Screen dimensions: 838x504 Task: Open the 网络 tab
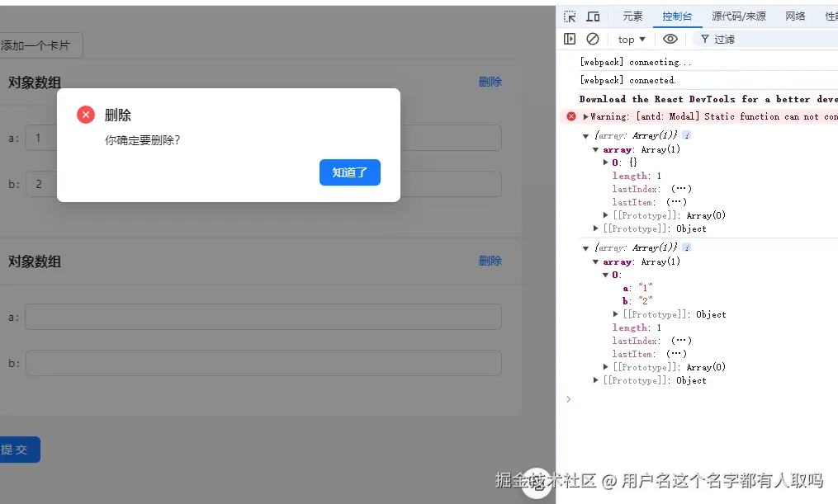[795, 16]
